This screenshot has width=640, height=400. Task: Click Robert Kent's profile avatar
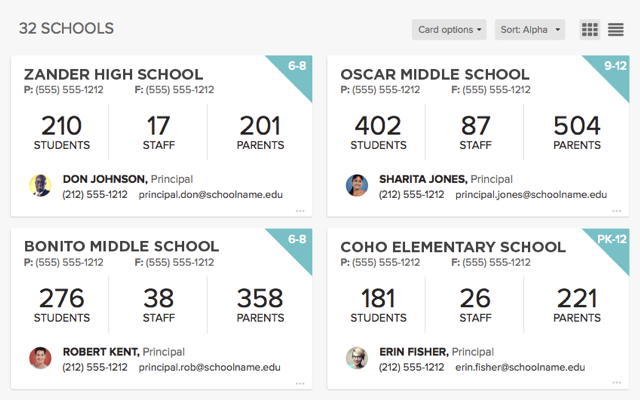coord(40,358)
